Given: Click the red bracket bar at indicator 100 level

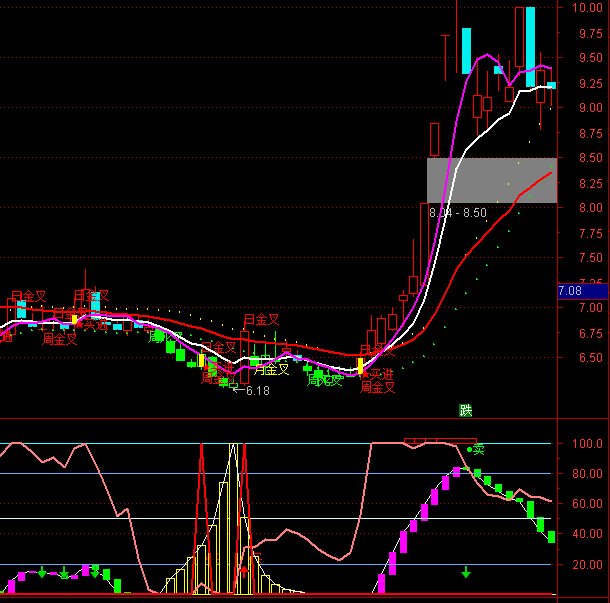Looking at the screenshot, I should click(440, 440).
